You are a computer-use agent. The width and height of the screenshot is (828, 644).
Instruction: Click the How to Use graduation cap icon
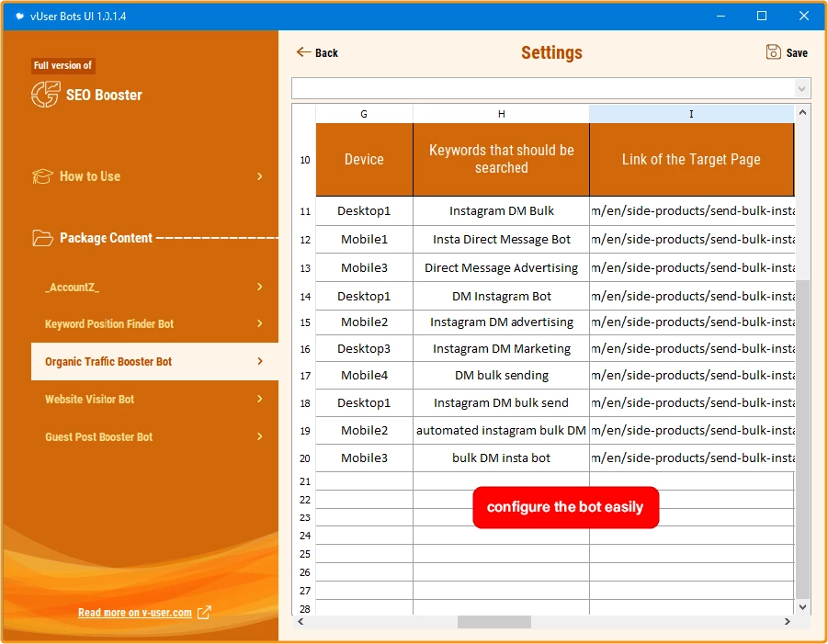coord(42,176)
